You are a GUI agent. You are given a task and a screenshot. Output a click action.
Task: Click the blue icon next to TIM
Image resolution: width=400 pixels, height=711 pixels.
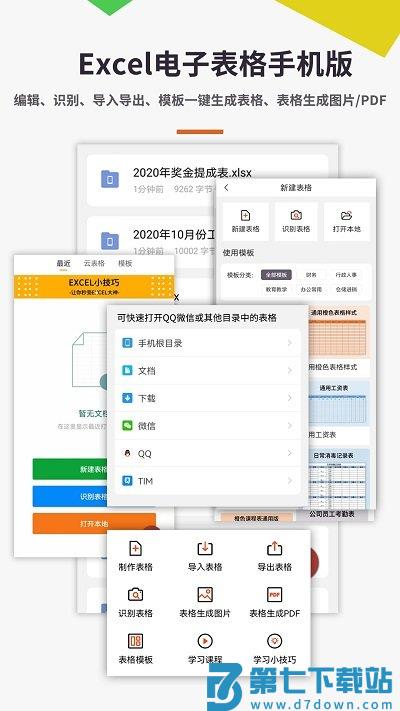point(127,481)
